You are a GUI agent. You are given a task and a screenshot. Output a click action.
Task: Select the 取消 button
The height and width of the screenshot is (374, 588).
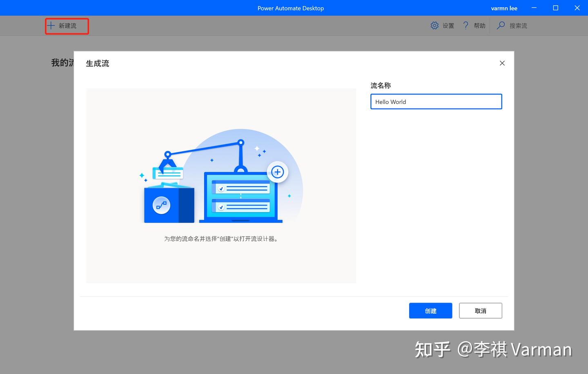(x=480, y=310)
